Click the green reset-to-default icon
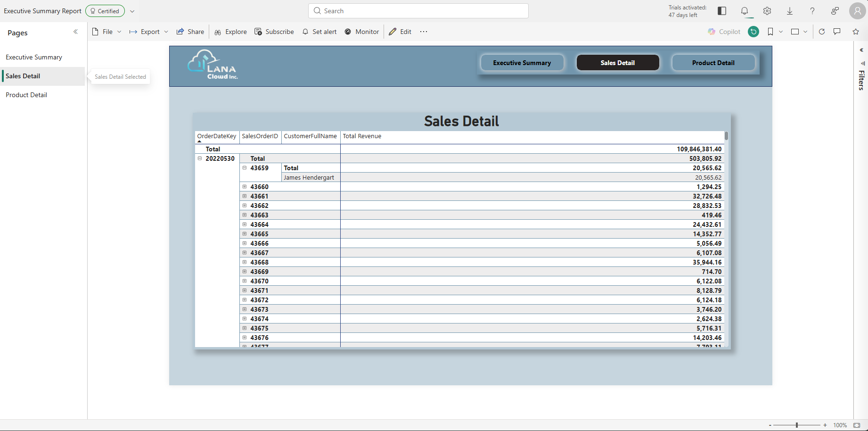The width and height of the screenshot is (868, 431). (x=753, y=32)
